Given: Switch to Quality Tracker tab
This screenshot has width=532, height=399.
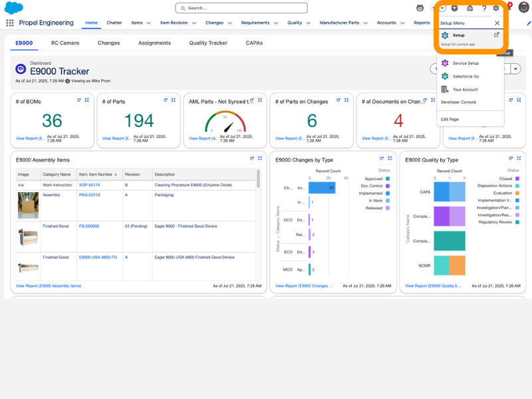Looking at the screenshot, I should [208, 43].
